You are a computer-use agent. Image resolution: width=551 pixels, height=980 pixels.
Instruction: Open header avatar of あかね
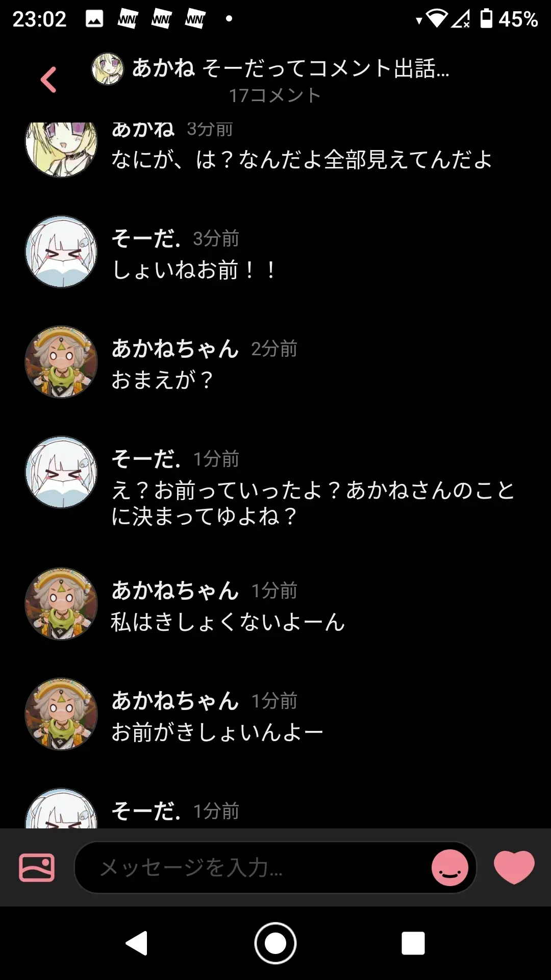[x=107, y=68]
